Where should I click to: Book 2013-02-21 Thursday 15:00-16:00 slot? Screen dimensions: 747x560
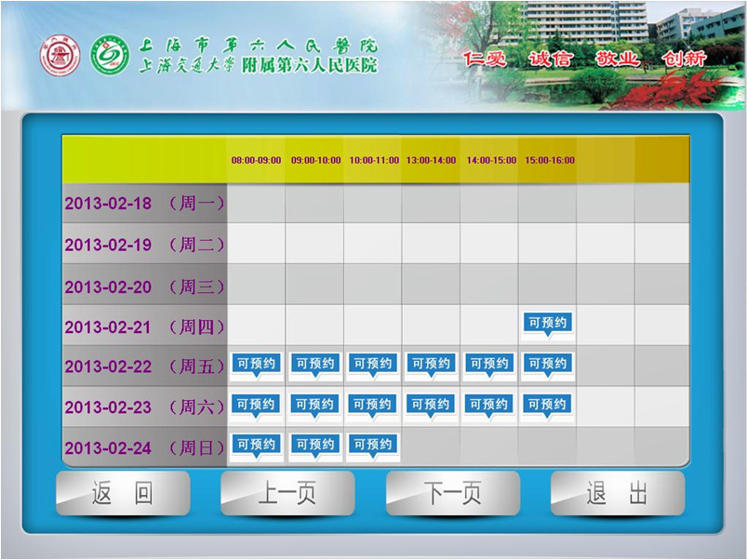tap(547, 324)
